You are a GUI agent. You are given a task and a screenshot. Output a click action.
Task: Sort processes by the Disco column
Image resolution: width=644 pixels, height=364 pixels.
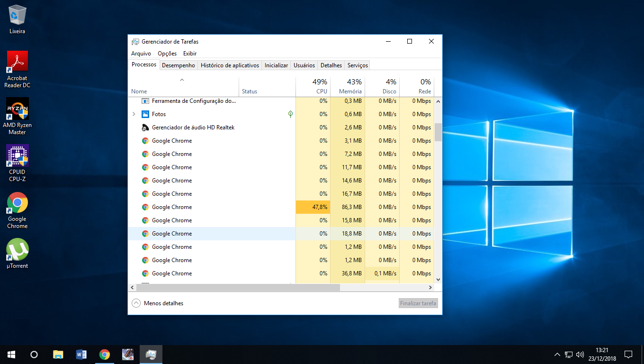(382, 87)
